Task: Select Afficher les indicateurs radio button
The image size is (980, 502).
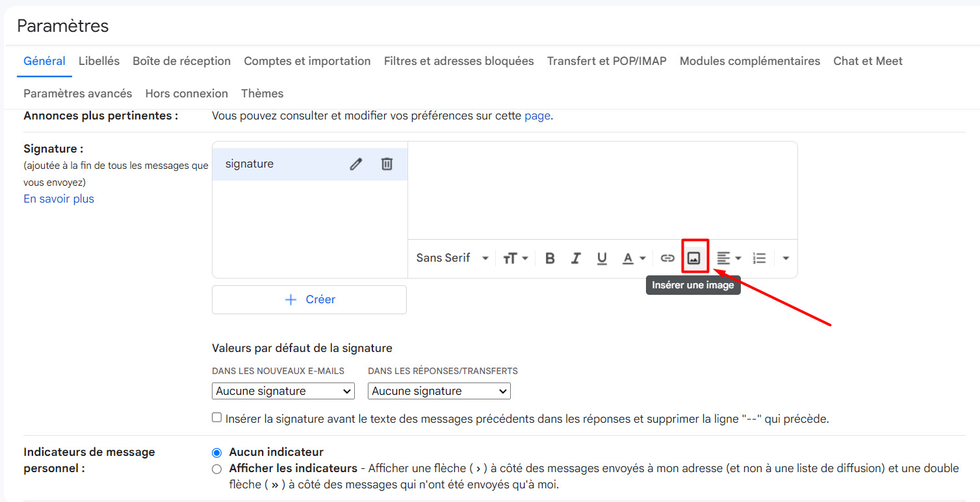Action: point(217,469)
